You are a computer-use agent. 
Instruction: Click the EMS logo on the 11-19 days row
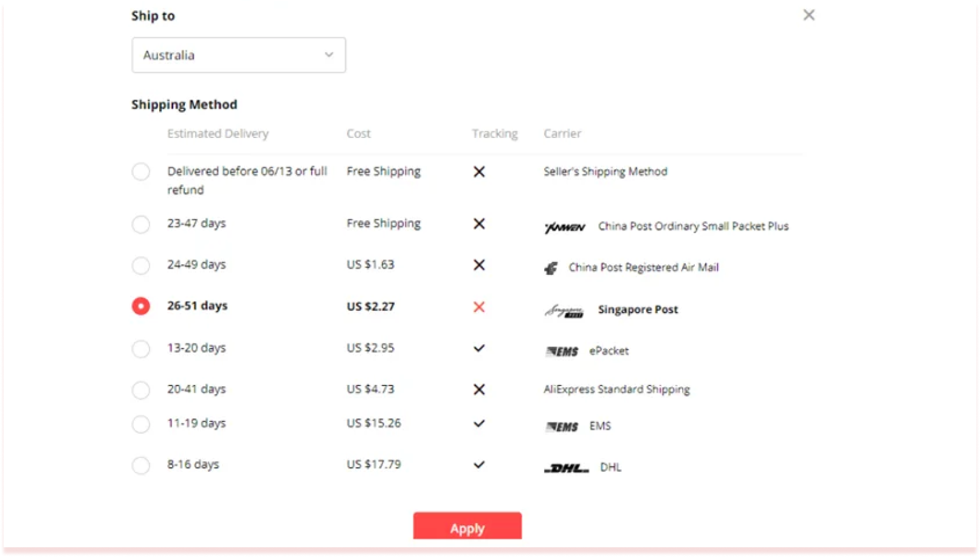point(562,426)
